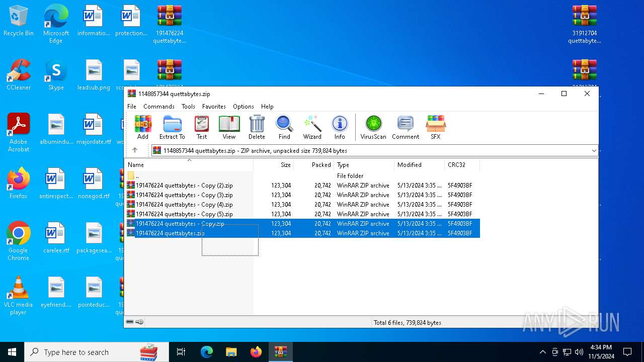
Task: Open the File menu
Action: click(x=132, y=107)
